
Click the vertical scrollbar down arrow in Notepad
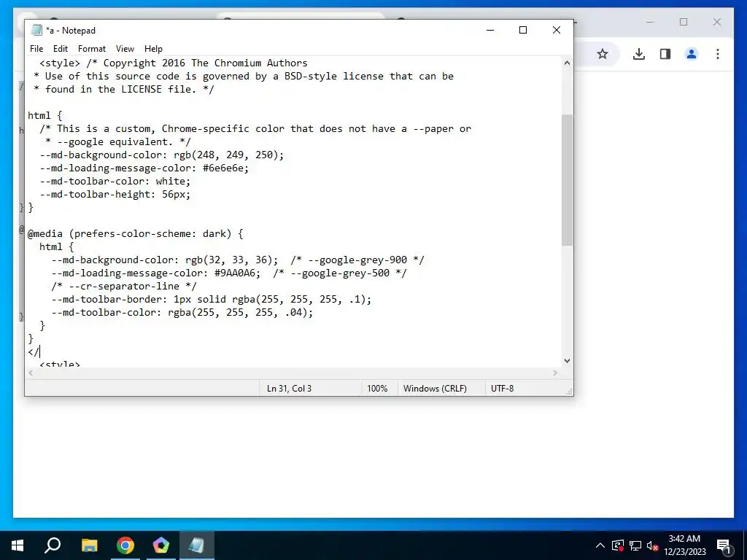[567, 361]
